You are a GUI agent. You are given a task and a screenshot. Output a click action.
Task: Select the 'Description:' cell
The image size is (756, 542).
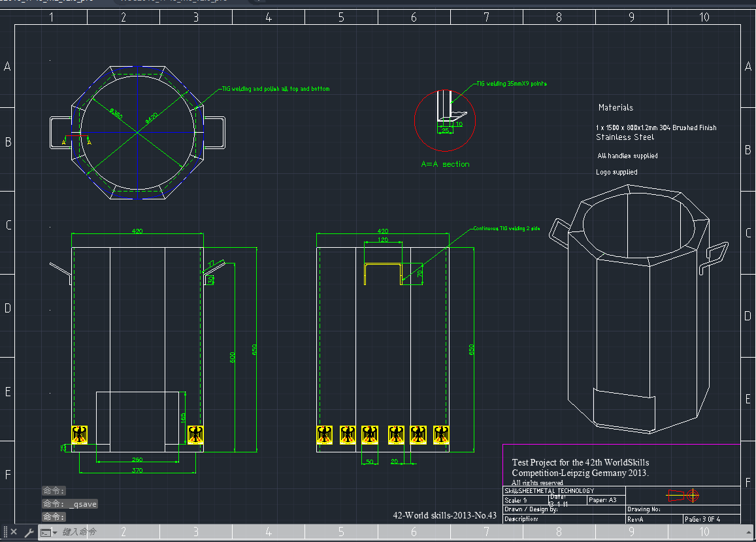(564, 519)
